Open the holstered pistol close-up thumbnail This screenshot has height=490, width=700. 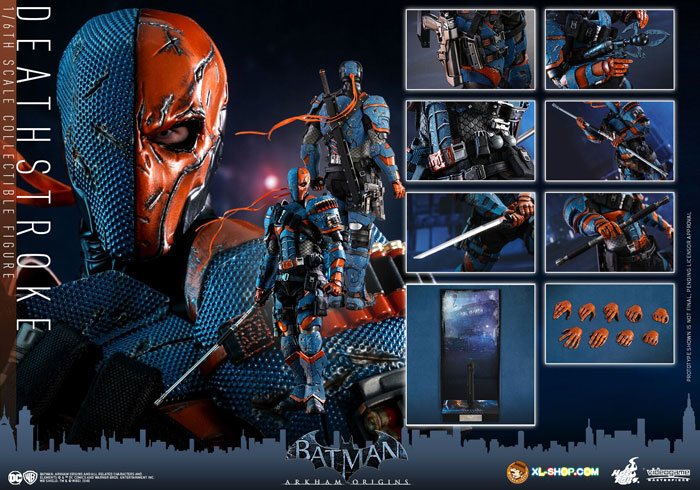point(471,50)
